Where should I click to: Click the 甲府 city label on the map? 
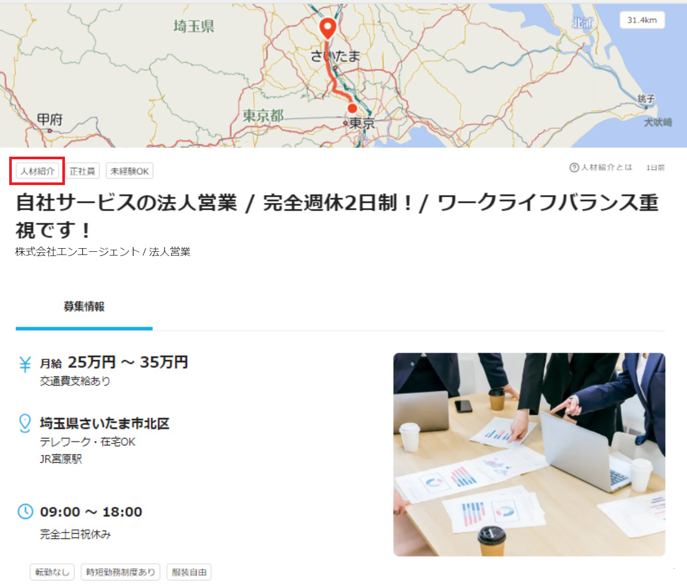click(50, 119)
